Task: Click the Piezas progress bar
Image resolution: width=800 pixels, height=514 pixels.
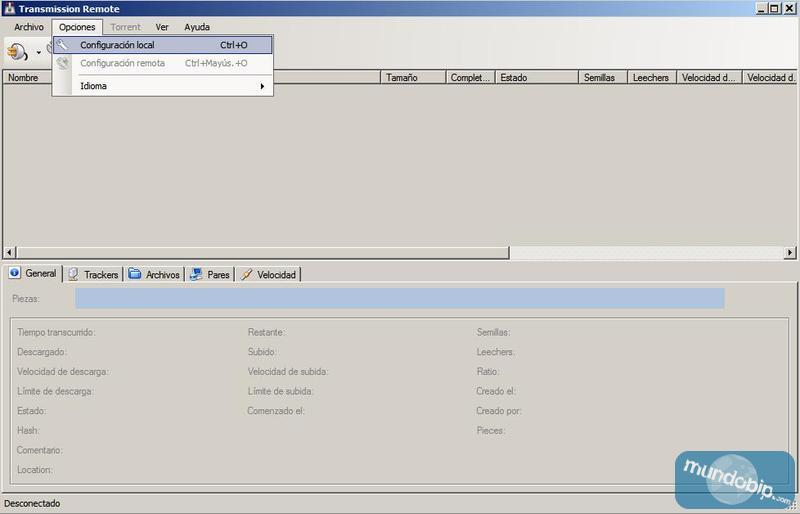Action: (399, 299)
